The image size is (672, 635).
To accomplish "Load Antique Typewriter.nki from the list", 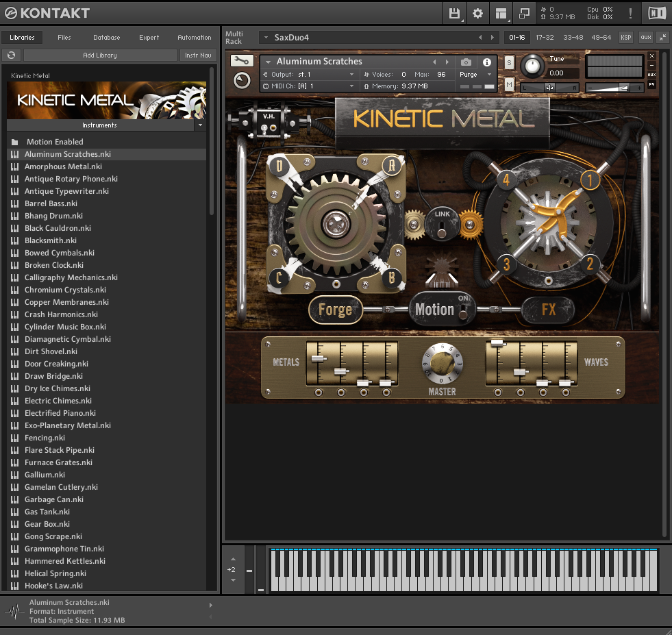I will click(x=67, y=191).
